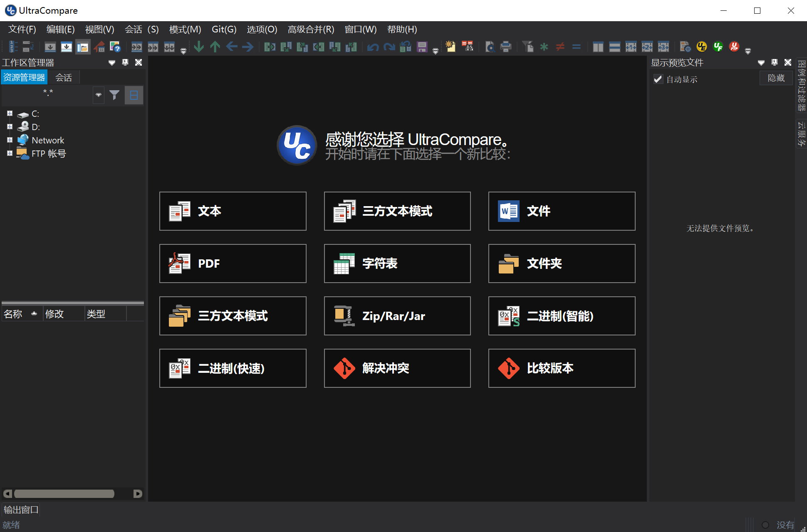Click the print preview magnifier icon
This screenshot has height=532, width=807.
coord(490,47)
